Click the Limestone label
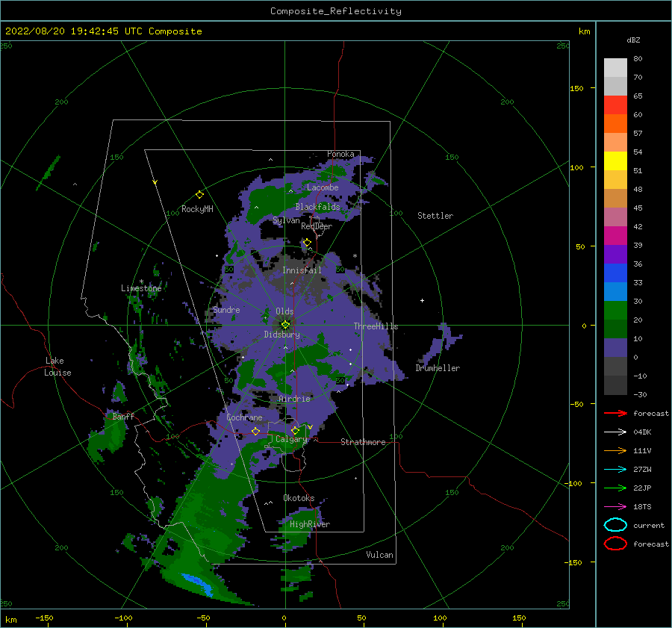Image resolution: width=672 pixels, height=628 pixels. click(141, 288)
